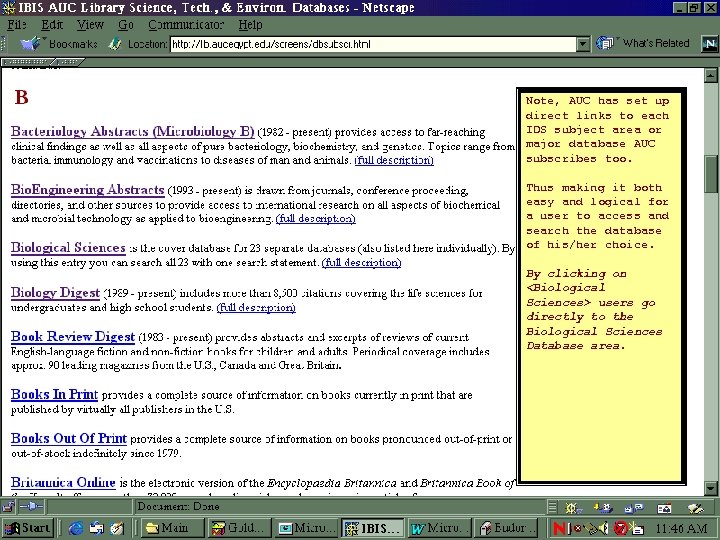Click the system menu icon in title bar

tap(8, 8)
